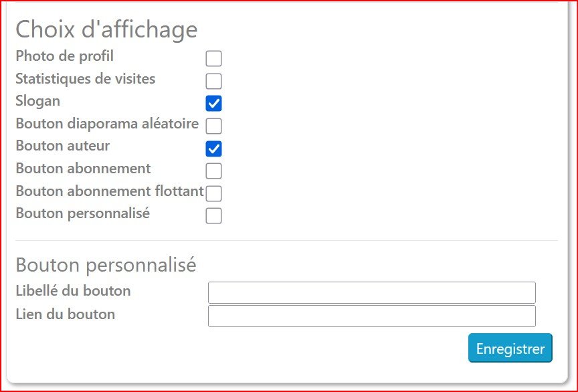
Task: Focus the Libellé du bouton text field
Action: click(371, 292)
